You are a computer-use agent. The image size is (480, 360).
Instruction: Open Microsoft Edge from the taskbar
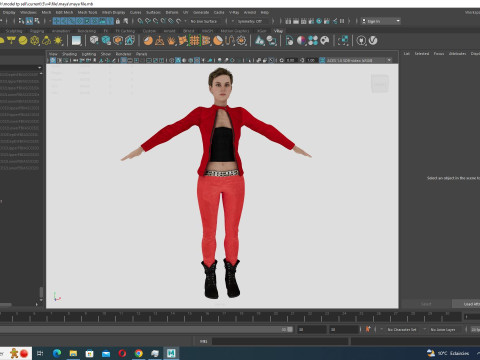pos(57,353)
